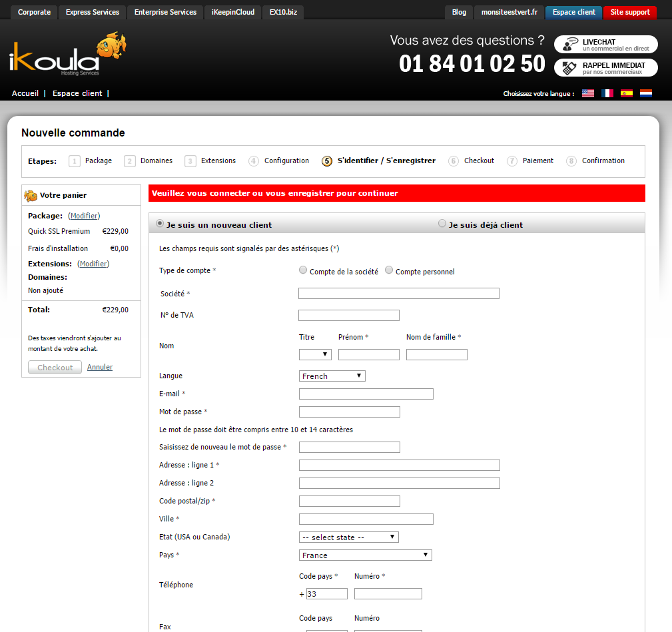Open the Livechat button icon

coord(570,45)
